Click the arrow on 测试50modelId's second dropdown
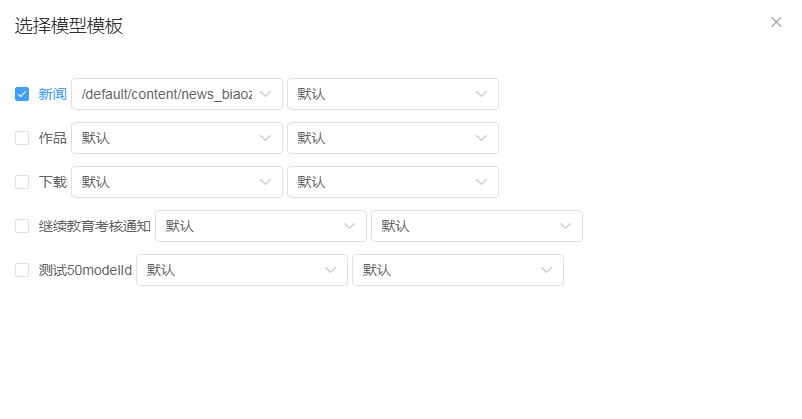 tap(546, 270)
